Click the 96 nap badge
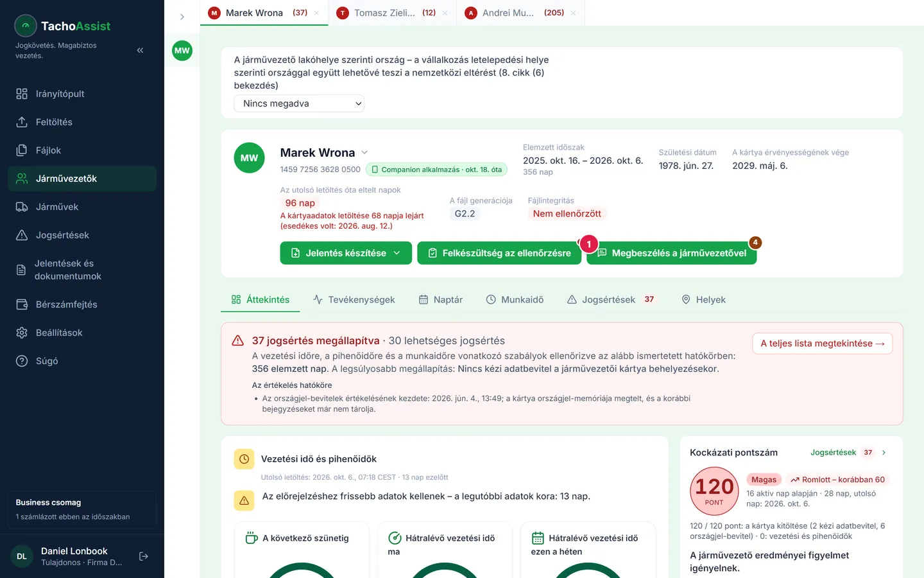Image resolution: width=924 pixels, height=578 pixels. (x=300, y=203)
